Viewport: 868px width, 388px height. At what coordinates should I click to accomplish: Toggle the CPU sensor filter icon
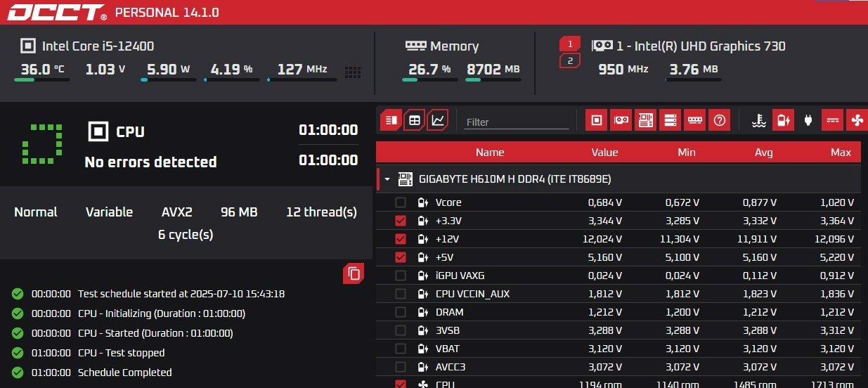[597, 120]
